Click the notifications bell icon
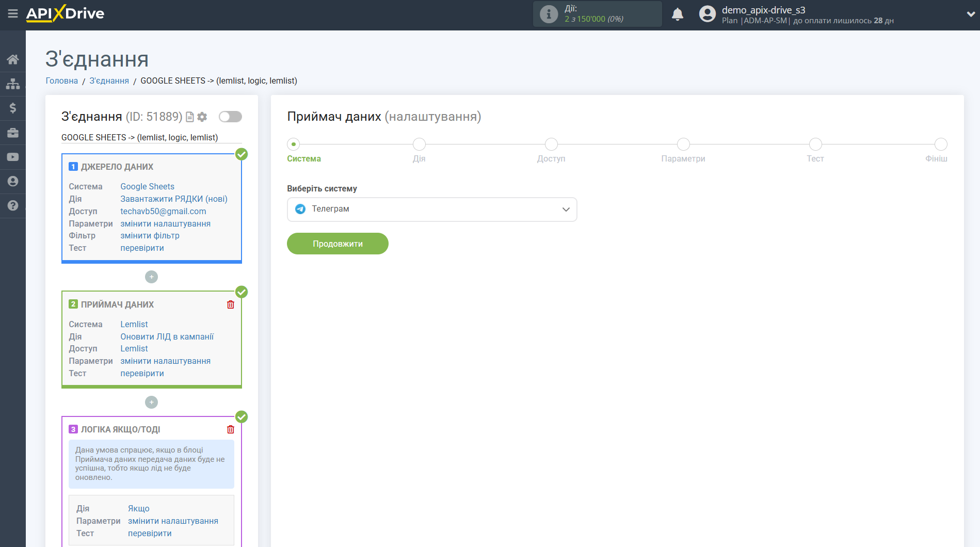The width and height of the screenshot is (980, 547). coord(678,14)
